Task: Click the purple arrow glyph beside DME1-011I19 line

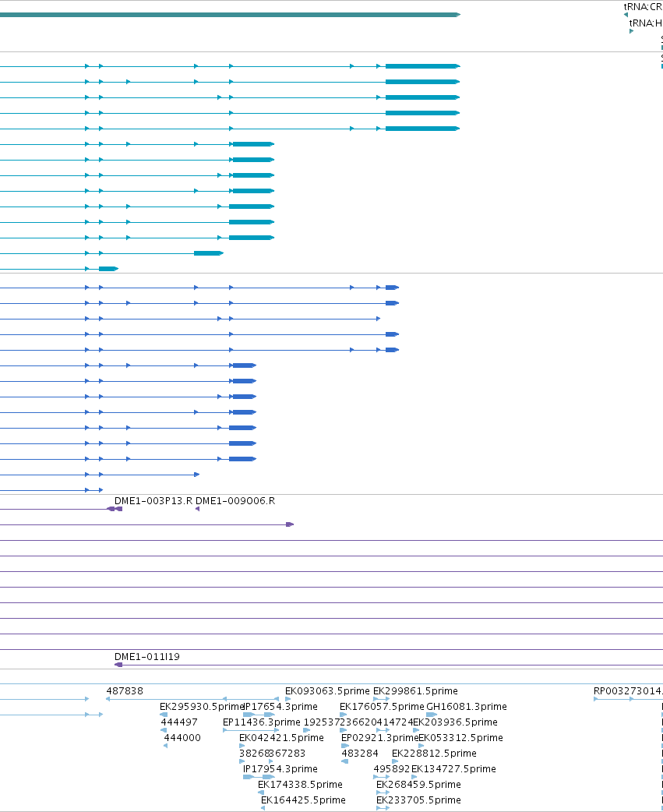Action: pos(118,665)
